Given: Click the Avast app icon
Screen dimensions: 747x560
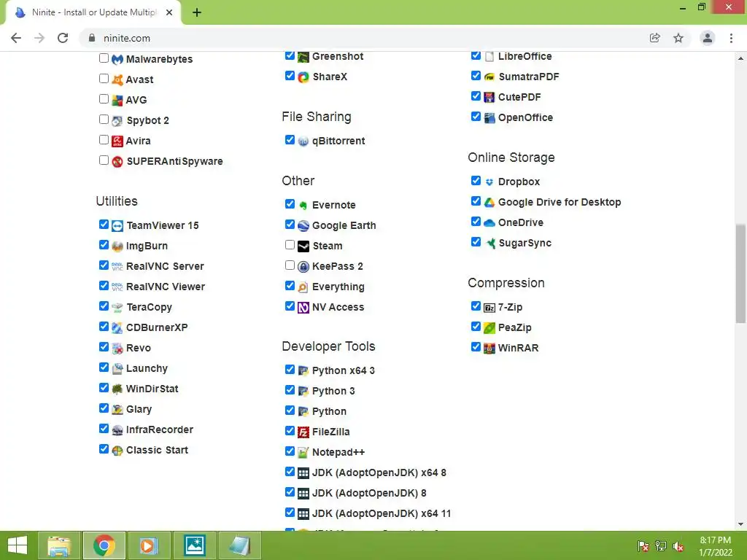Looking at the screenshot, I should click(x=117, y=79).
